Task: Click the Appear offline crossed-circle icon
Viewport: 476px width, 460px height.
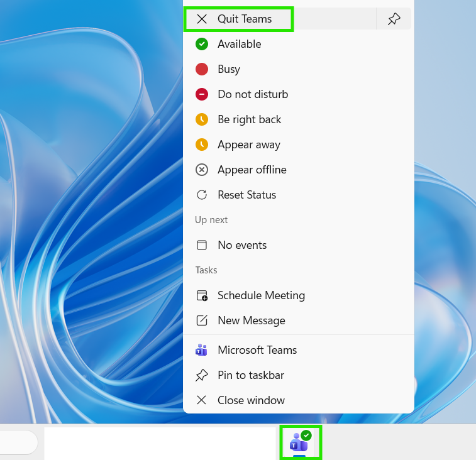Action: coord(202,170)
